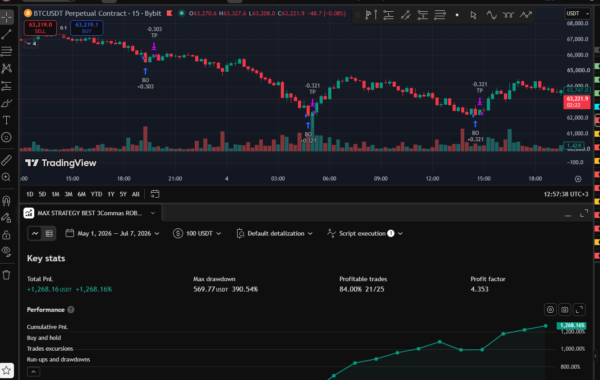Minimize the strategy tester panel
The height and width of the screenshot is (380, 600).
tap(568, 214)
